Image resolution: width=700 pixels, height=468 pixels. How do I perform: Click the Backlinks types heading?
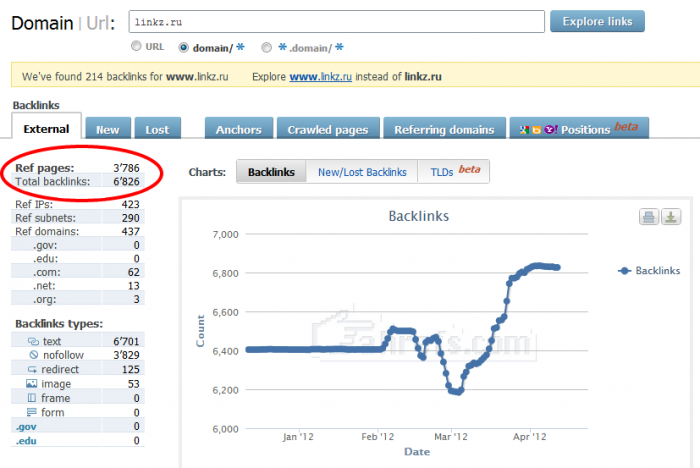pyautogui.click(x=59, y=324)
